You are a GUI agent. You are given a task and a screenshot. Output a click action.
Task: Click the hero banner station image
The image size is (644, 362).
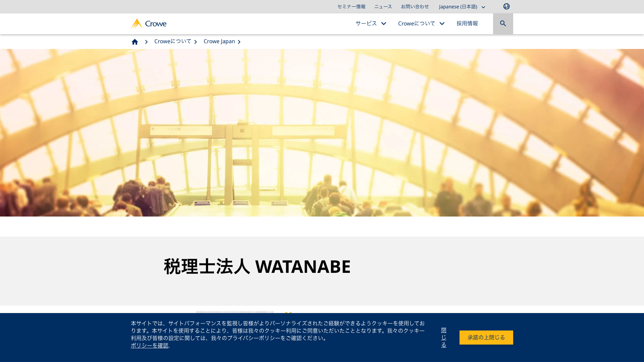(x=322, y=133)
